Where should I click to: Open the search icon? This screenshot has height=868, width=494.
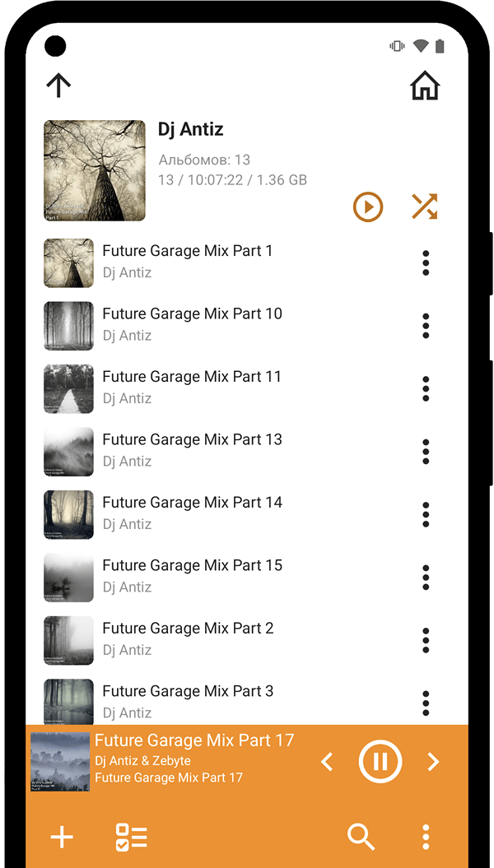pyautogui.click(x=361, y=837)
